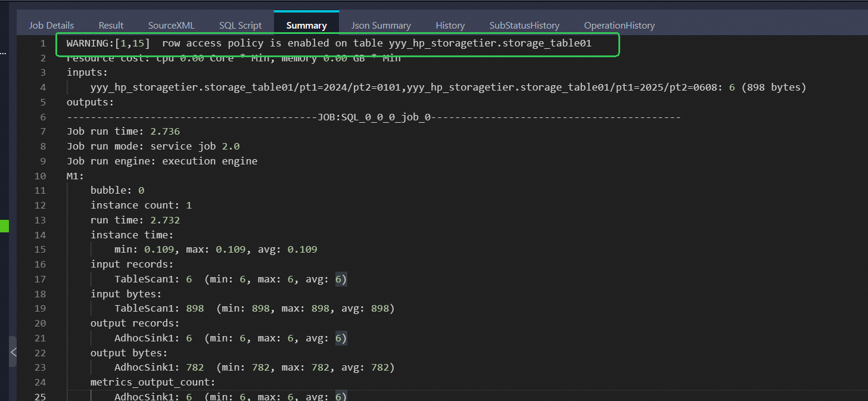The height and width of the screenshot is (401, 868).
Task: Click the 'TableScan1: 898' line
Action: click(x=254, y=309)
